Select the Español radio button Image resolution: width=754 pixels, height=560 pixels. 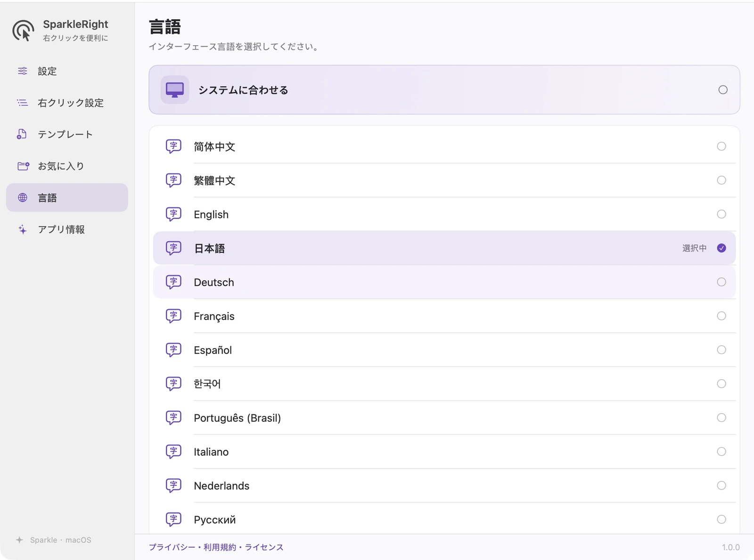[721, 350]
